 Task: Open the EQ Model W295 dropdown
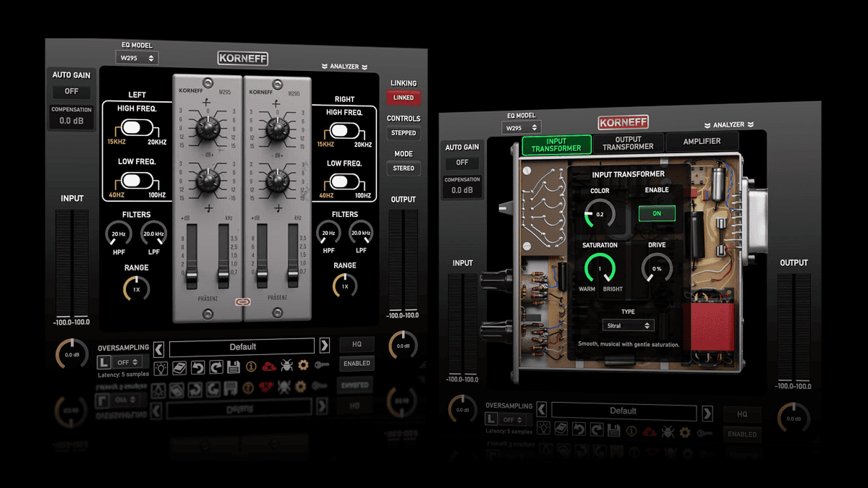tap(137, 57)
